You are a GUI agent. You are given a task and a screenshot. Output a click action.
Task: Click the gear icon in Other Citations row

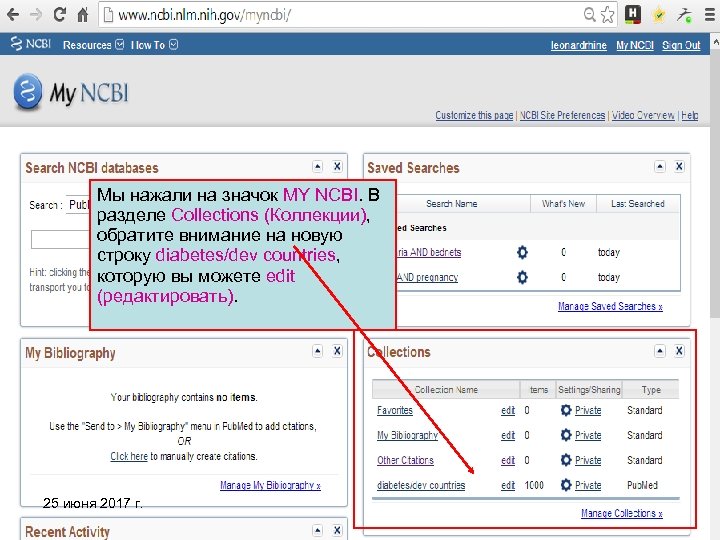(566, 460)
